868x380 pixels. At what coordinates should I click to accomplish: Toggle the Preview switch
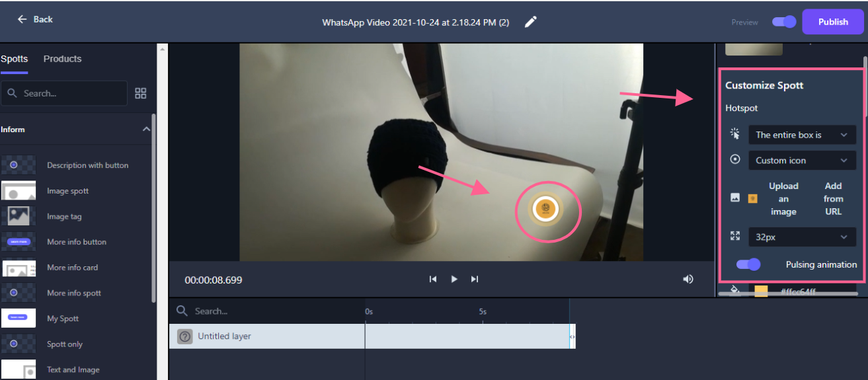[x=784, y=22]
